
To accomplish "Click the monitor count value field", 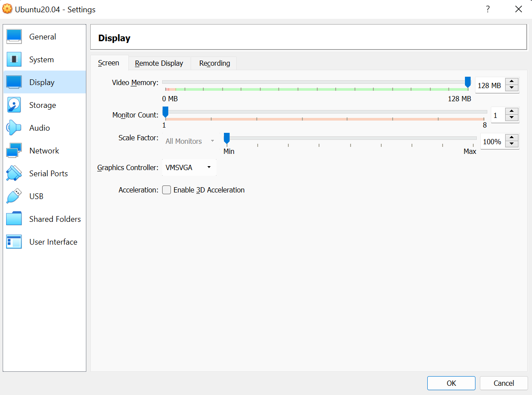I will [x=498, y=115].
